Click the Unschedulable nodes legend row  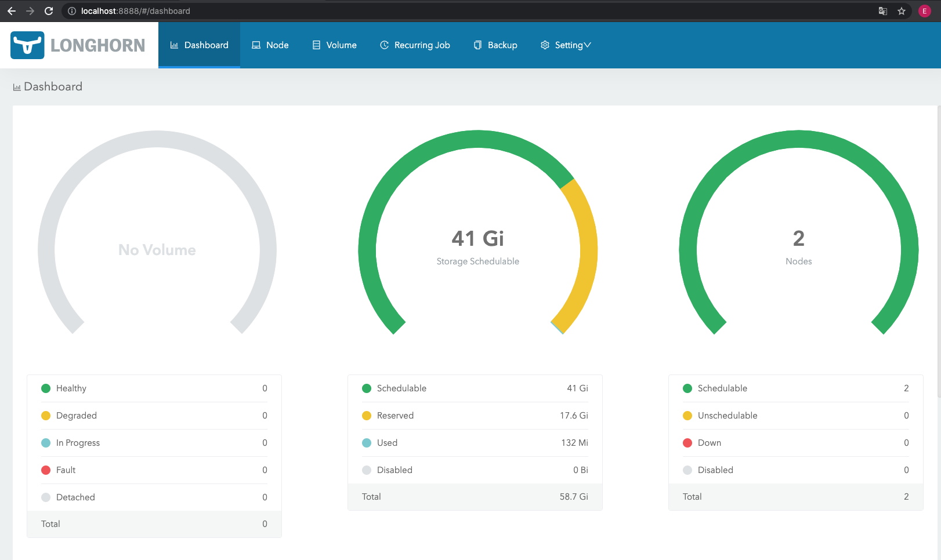(x=795, y=416)
